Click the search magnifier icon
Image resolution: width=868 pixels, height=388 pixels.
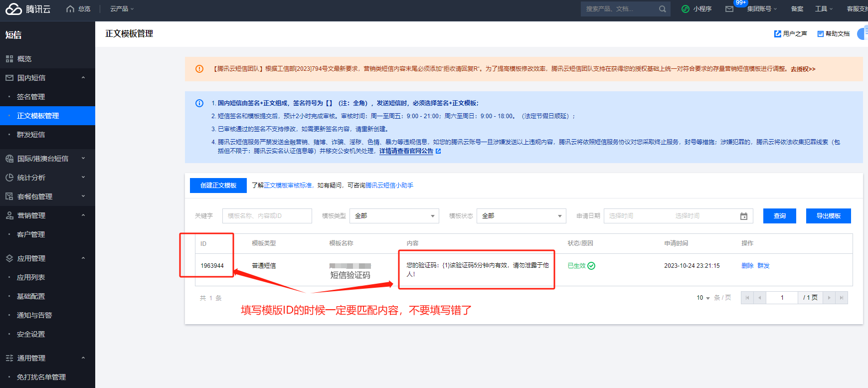(662, 9)
